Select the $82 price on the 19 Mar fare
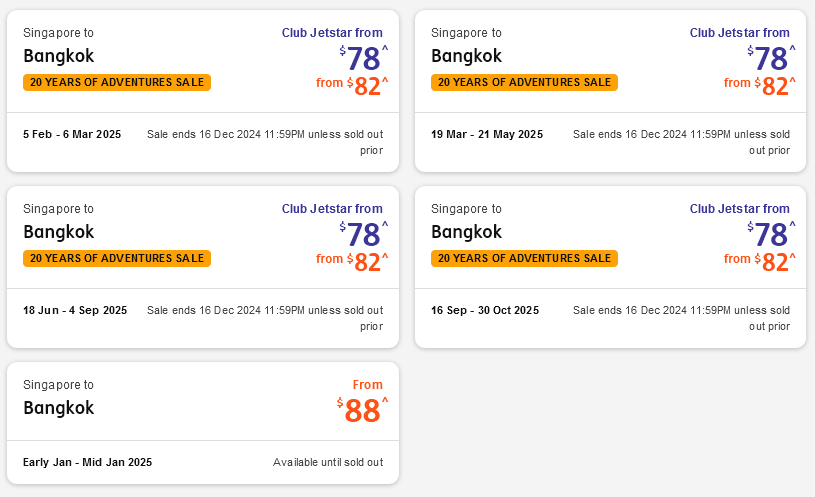Viewport: 815px width, 497px height. click(x=775, y=86)
